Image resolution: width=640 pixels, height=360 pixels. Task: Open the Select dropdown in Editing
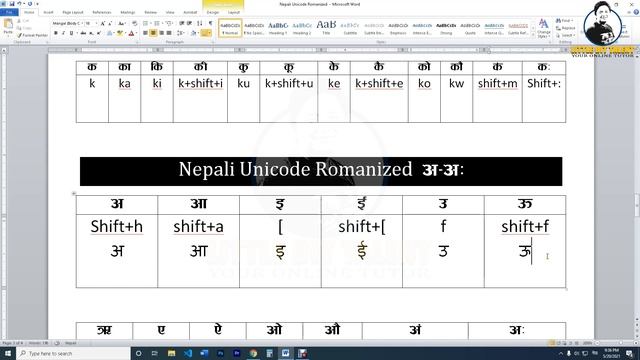click(565, 36)
